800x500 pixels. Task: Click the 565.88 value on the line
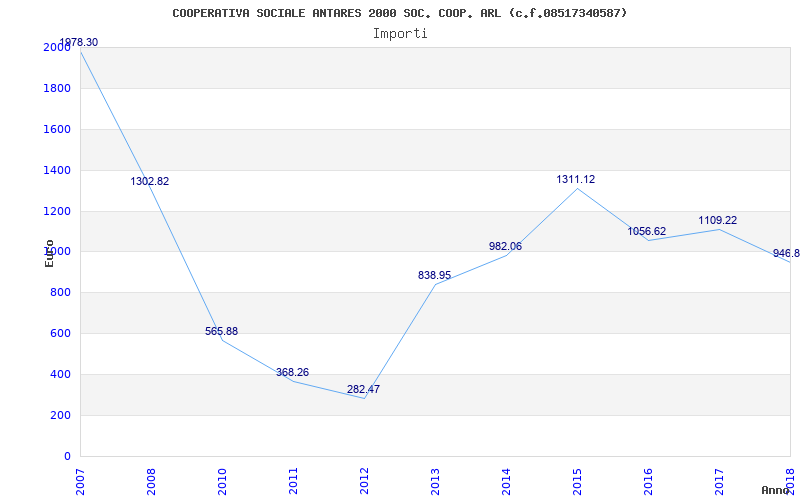click(221, 331)
